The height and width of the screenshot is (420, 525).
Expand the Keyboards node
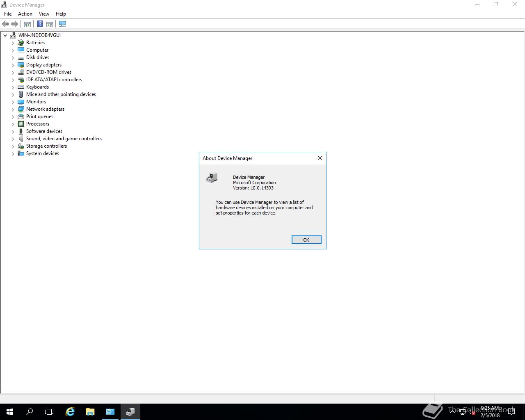pyautogui.click(x=13, y=87)
